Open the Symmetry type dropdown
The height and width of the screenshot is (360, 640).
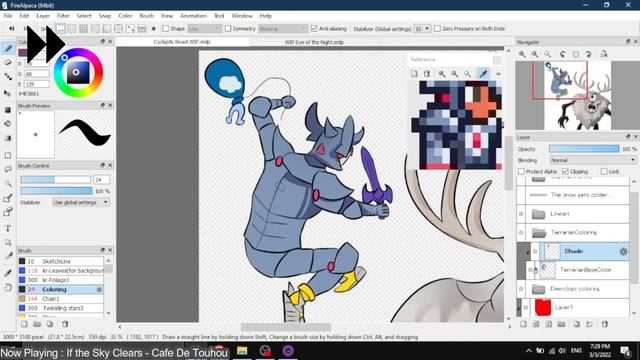pyautogui.click(x=282, y=29)
